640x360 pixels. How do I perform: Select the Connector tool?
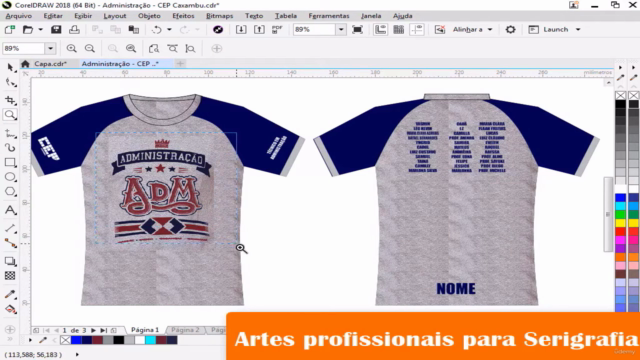tap(10, 244)
